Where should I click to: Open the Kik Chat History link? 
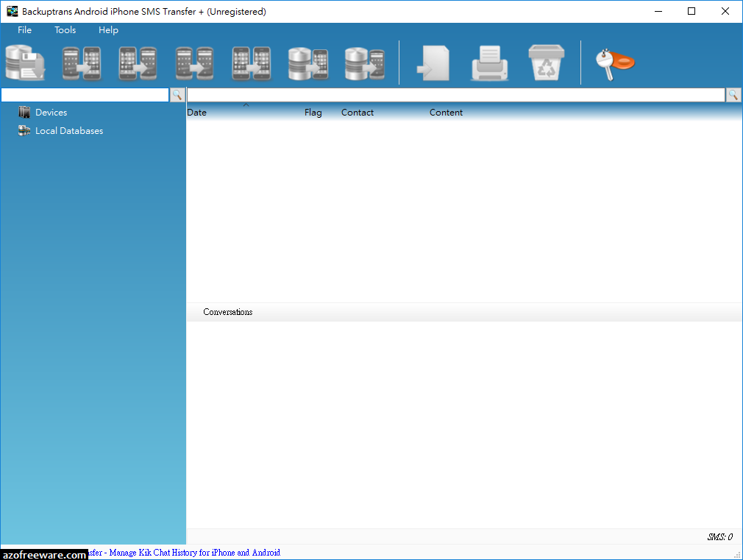click(185, 553)
